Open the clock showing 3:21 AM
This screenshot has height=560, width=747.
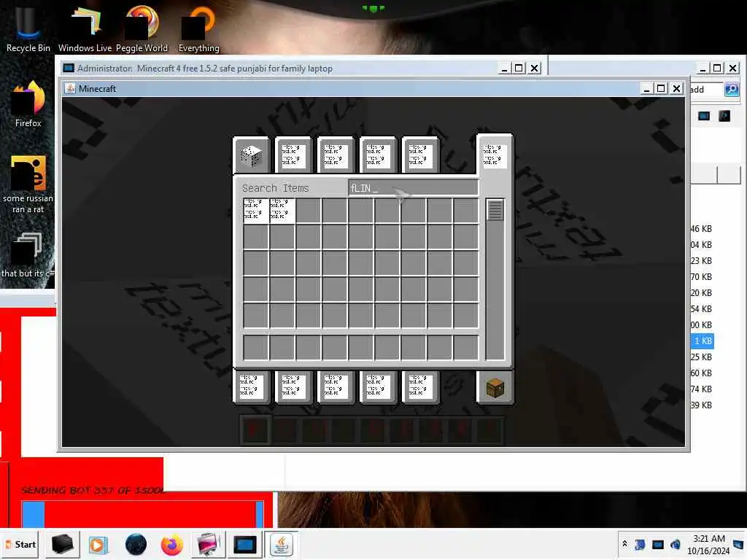tap(708, 545)
